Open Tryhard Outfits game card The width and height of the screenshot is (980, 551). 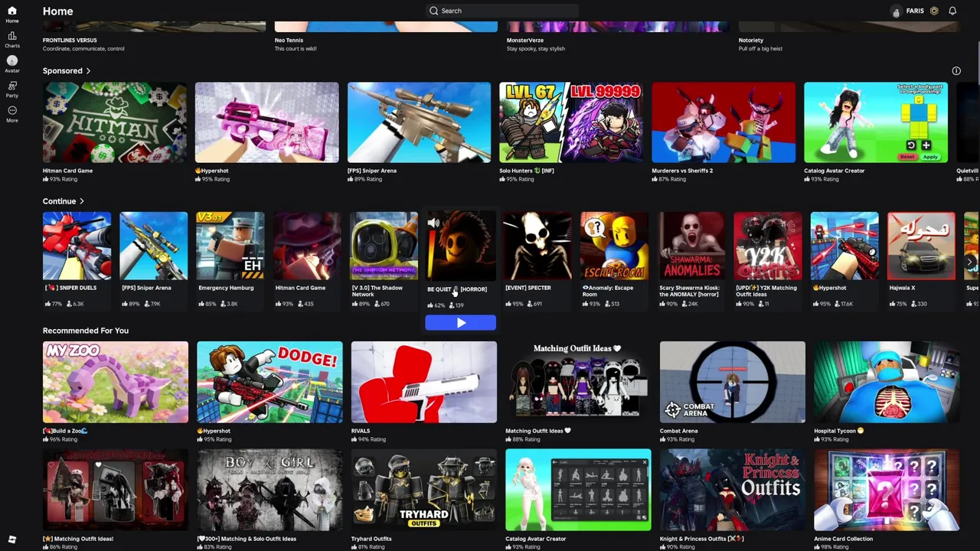[423, 490]
